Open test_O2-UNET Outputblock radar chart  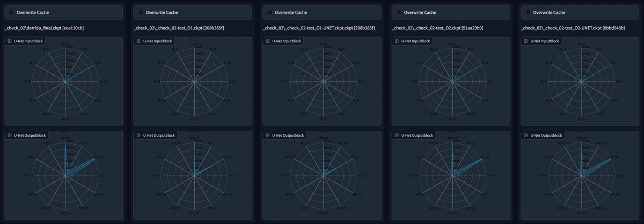point(581,175)
